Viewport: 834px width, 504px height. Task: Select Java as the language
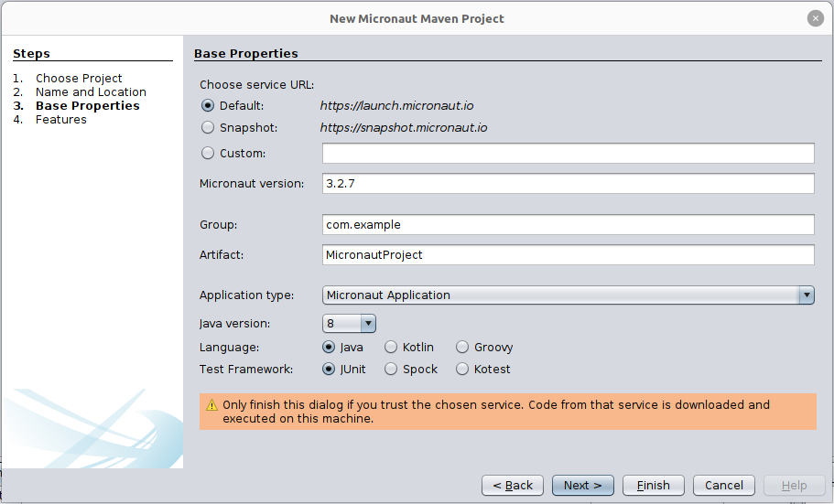coord(329,348)
